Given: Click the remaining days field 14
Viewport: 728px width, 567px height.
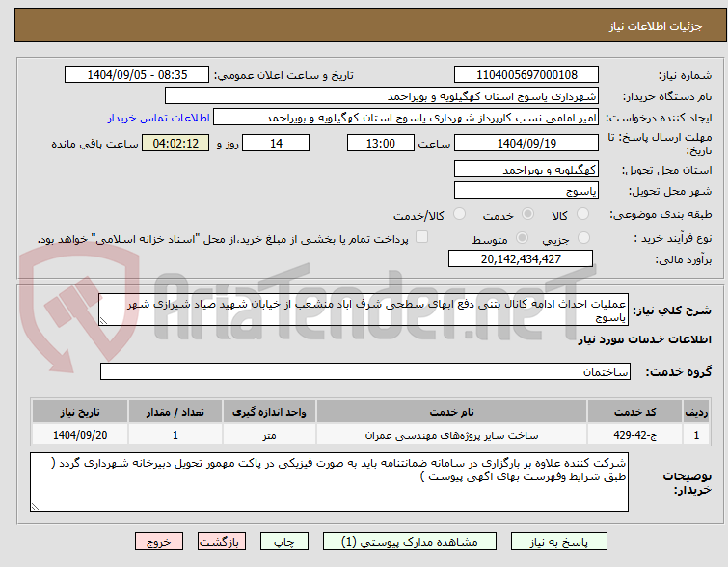Looking at the screenshot, I should point(276,143).
